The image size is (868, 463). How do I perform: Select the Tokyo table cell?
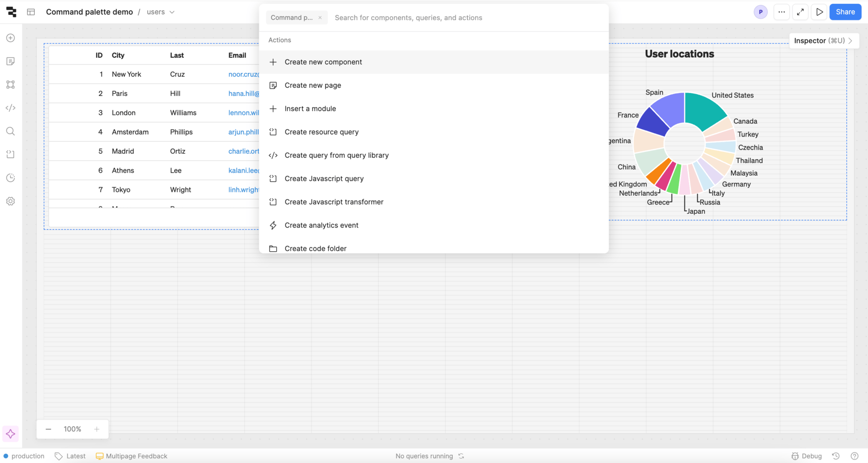(x=121, y=190)
